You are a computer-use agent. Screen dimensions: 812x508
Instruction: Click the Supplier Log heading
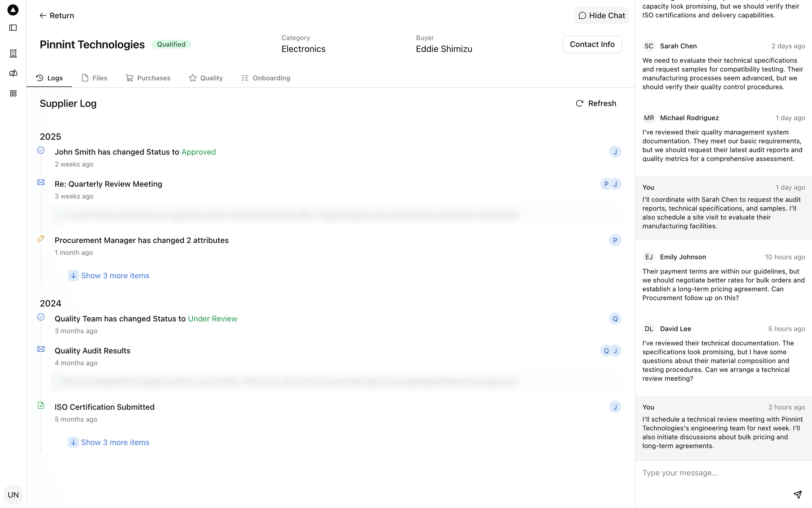pos(68,104)
